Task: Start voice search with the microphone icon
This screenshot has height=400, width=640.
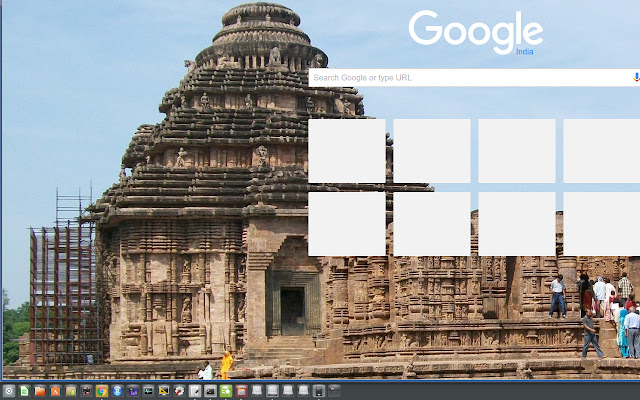Action: point(636,77)
